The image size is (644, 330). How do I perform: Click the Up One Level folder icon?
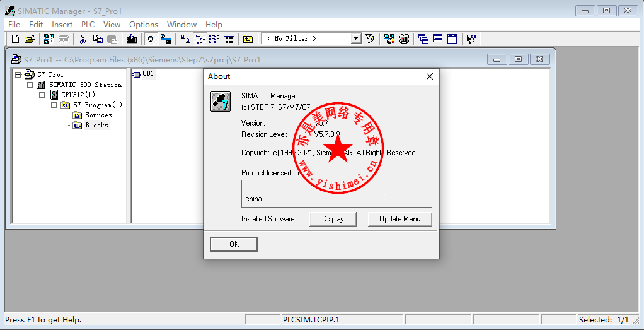(248, 39)
